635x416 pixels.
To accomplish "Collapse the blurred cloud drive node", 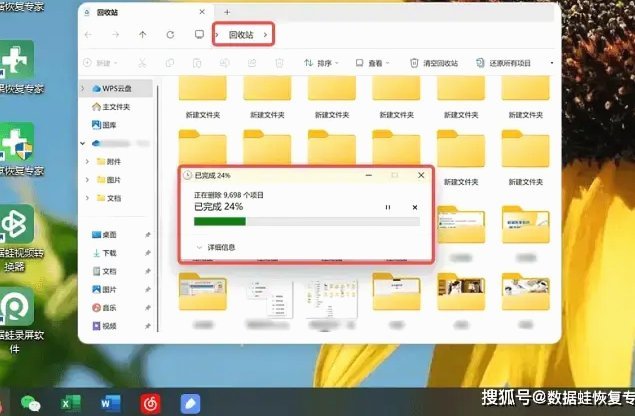I will click(83, 143).
